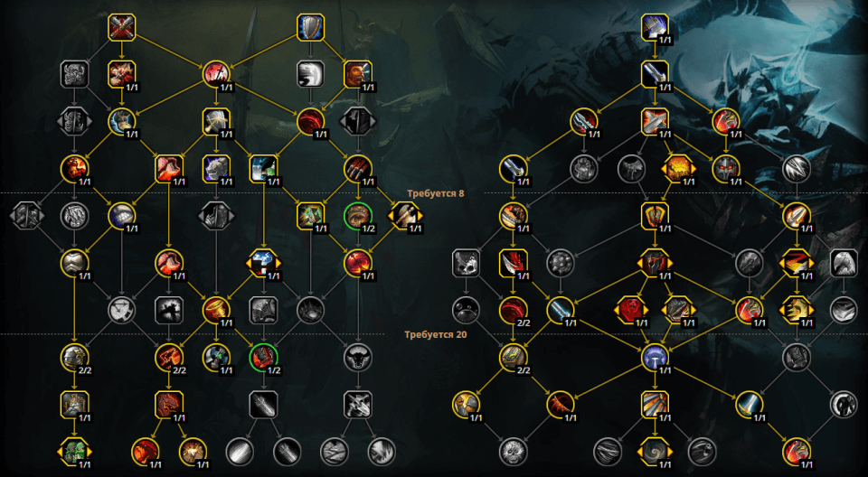The height and width of the screenshot is (477, 868).
Task: Select the unlearned grey eagle head talent
Action: click(x=844, y=262)
